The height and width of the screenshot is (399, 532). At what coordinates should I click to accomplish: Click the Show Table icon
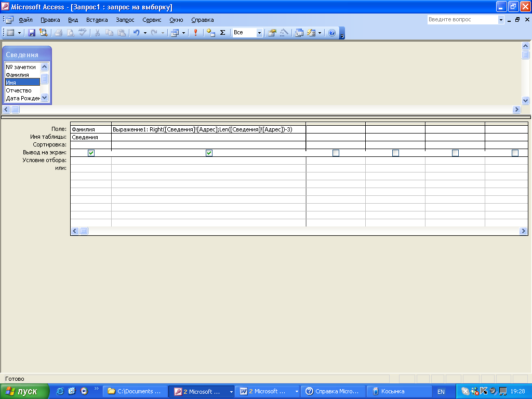[211, 33]
